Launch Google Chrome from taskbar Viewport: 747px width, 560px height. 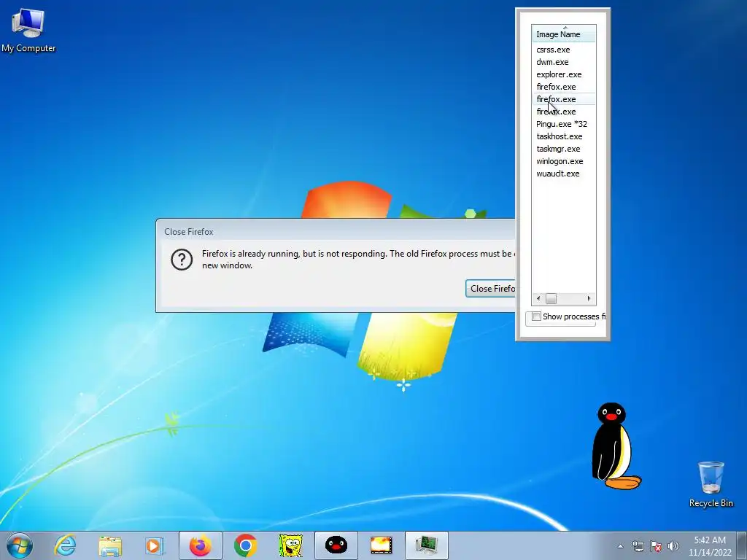click(245, 545)
